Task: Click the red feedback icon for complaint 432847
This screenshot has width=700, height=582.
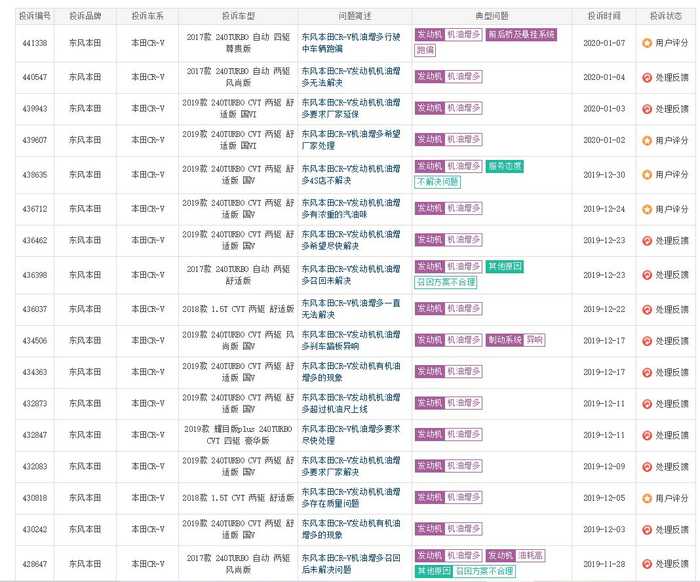Action: point(646,435)
